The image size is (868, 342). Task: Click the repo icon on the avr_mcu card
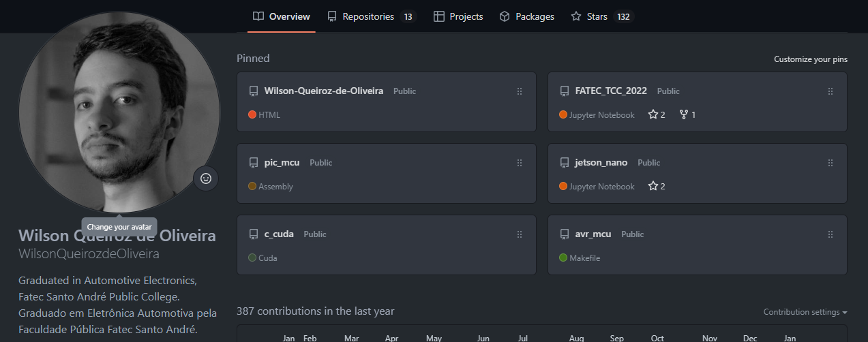(565, 234)
